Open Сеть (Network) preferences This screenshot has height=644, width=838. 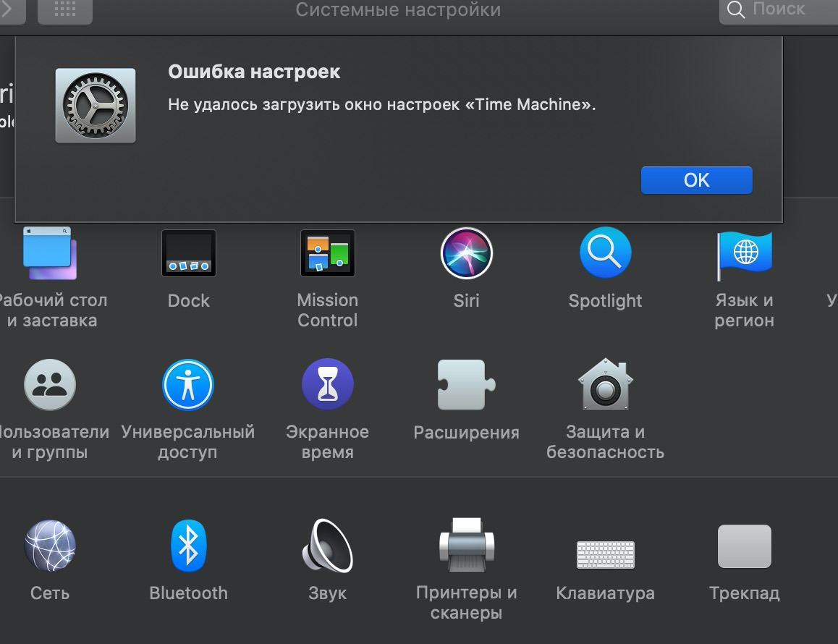(x=50, y=546)
